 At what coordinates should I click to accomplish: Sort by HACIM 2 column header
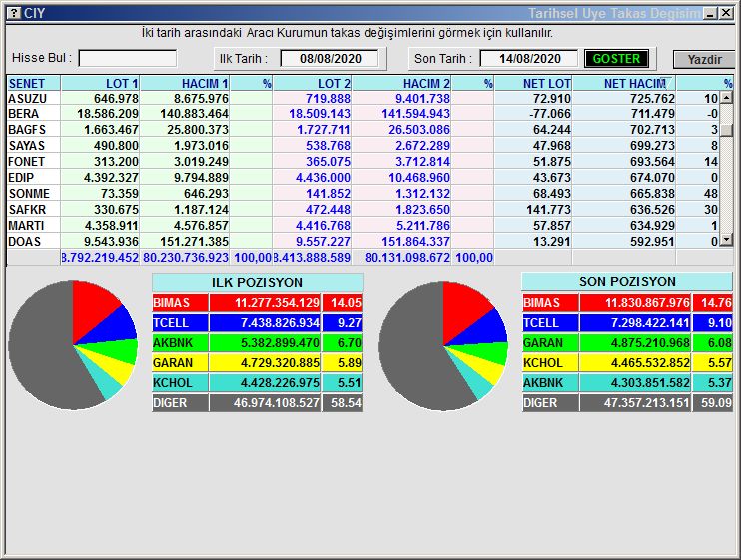(x=401, y=83)
